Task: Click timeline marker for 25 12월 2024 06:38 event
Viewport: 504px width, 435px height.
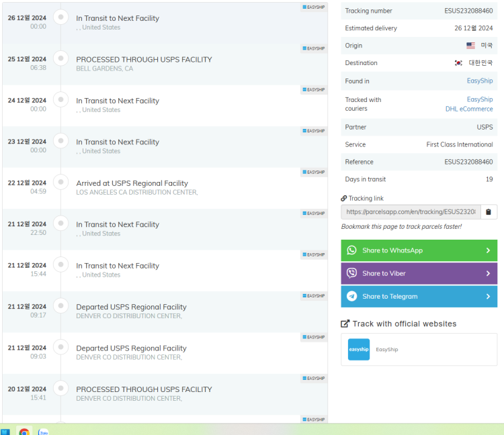Action: pyautogui.click(x=60, y=58)
